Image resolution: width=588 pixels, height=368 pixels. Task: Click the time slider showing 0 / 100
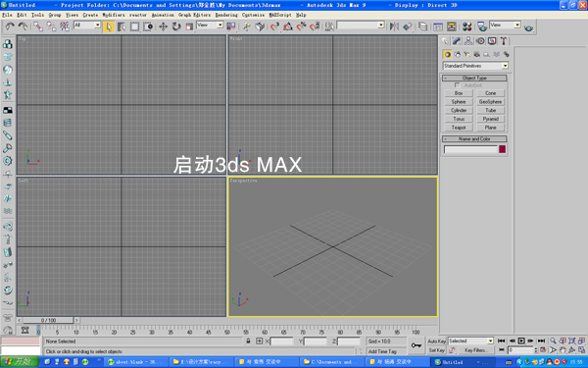pos(48,320)
